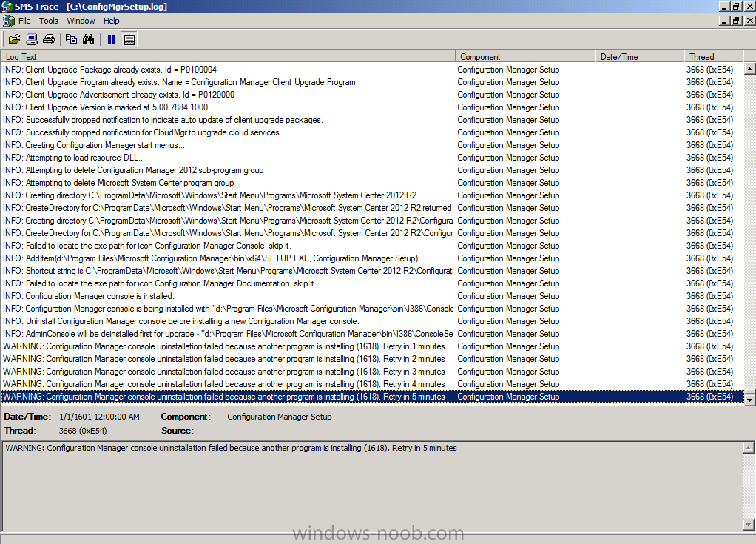The image size is (756, 544).
Task: Click log list scrollbar down arrow
Action: (x=750, y=400)
